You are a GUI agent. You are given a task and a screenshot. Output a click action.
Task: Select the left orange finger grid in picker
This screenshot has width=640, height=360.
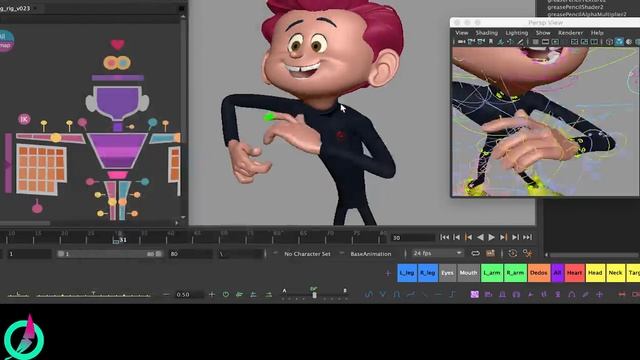(x=41, y=169)
